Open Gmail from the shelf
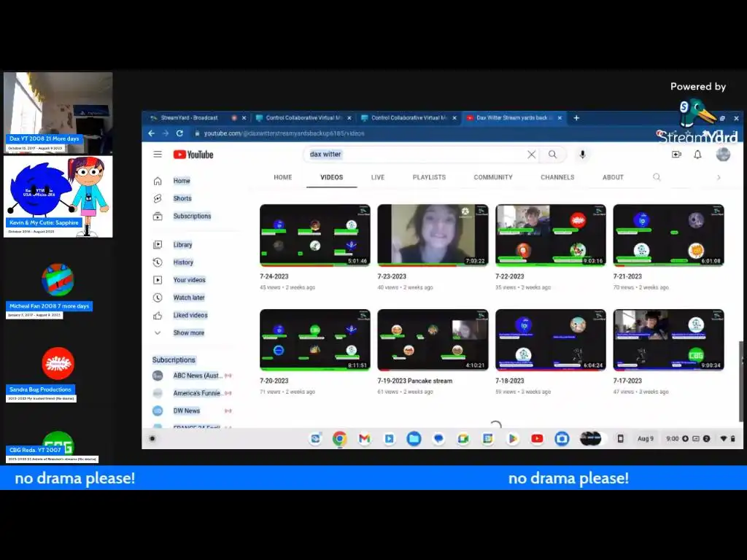Viewport: 747px width, 560px height. [x=365, y=438]
